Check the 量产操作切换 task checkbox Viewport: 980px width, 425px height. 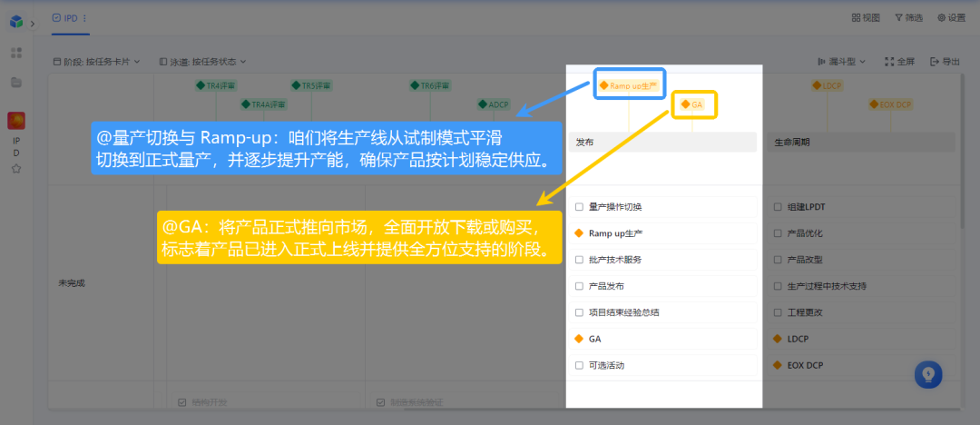[580, 207]
